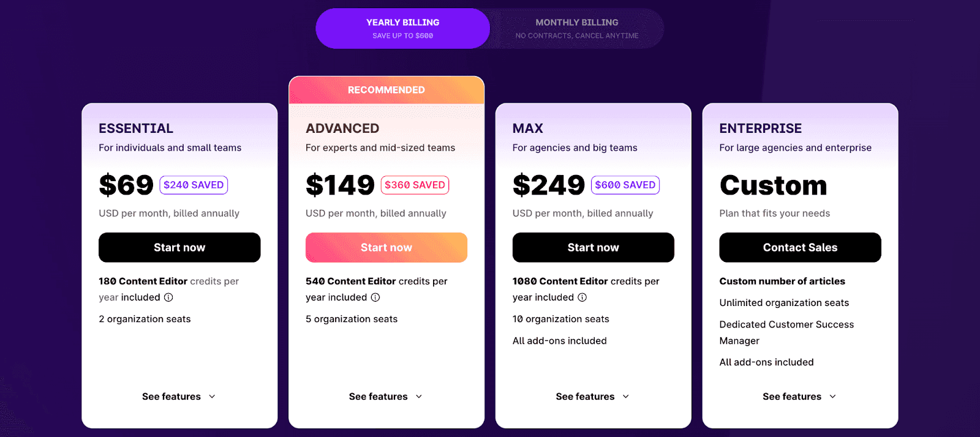
Task: Click the red $360 SAVED badge
Action: 415,185
